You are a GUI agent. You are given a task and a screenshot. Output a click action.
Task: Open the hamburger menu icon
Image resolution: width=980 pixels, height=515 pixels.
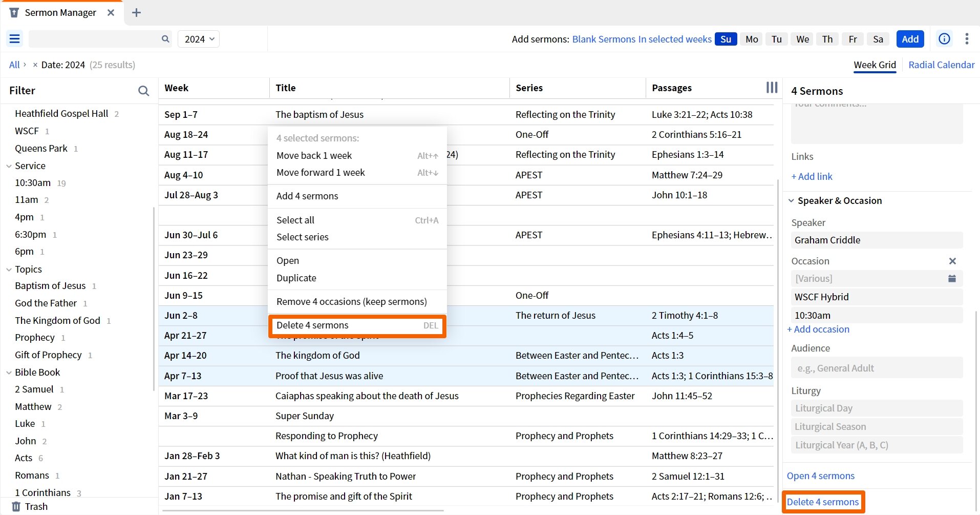[15, 39]
